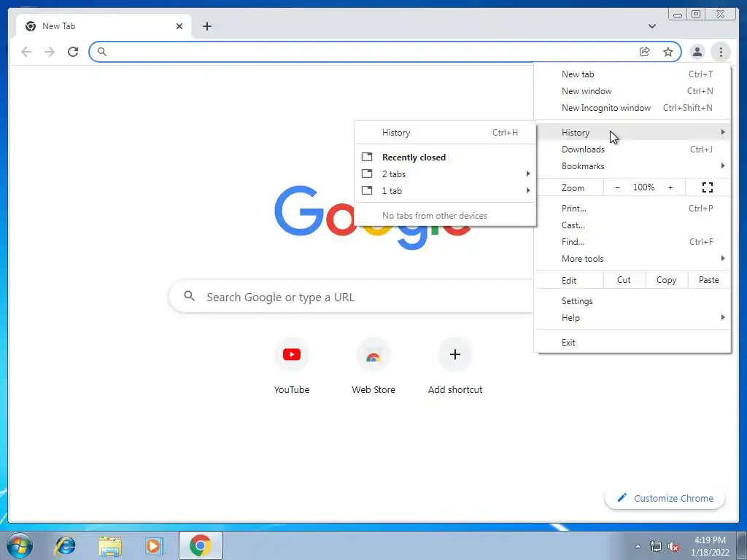Viewport: 747px width, 560px height.
Task: Open the share this page icon
Action: tap(645, 52)
